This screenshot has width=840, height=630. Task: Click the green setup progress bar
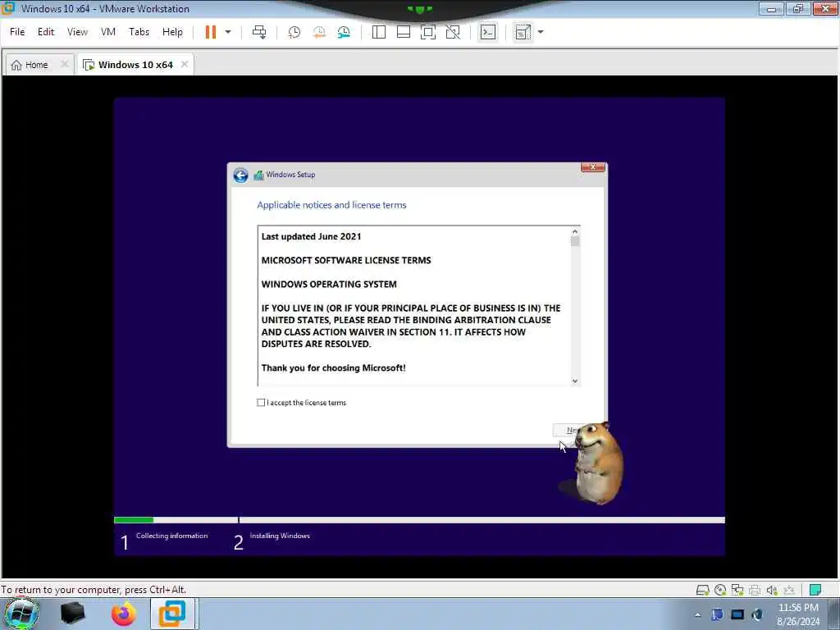(x=134, y=519)
